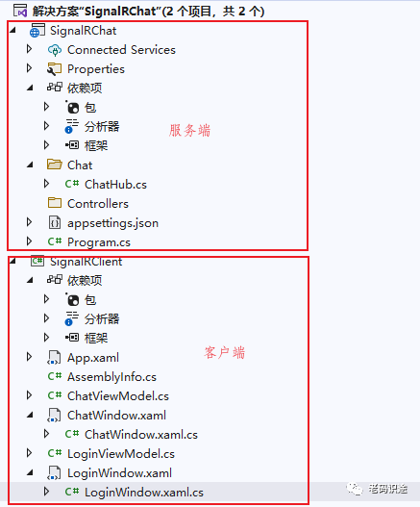Click the 框架 framework icon under SignalRChat
420x507 pixels.
coord(72,145)
